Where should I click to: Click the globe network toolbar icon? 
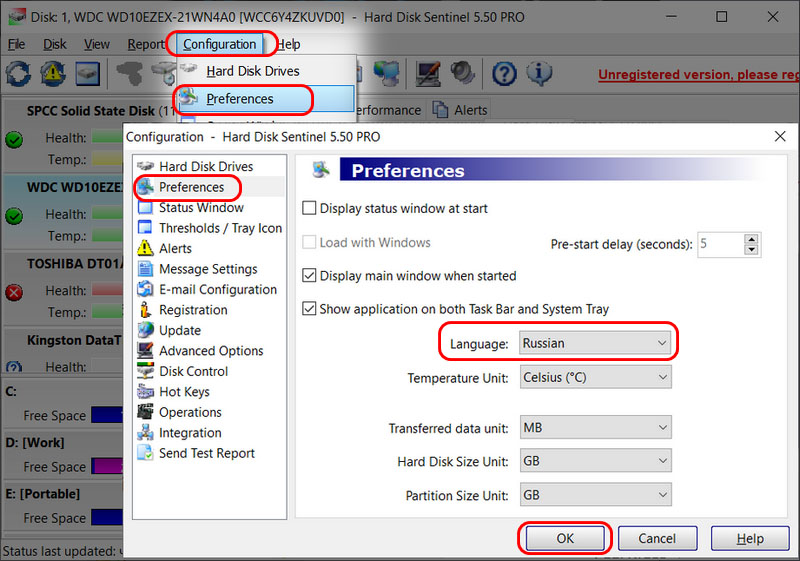(x=386, y=73)
